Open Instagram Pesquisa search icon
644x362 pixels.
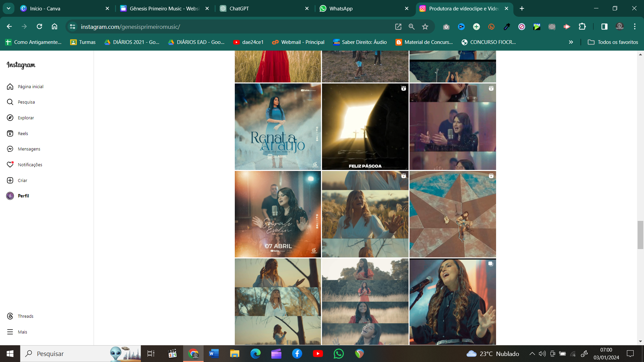(10, 102)
